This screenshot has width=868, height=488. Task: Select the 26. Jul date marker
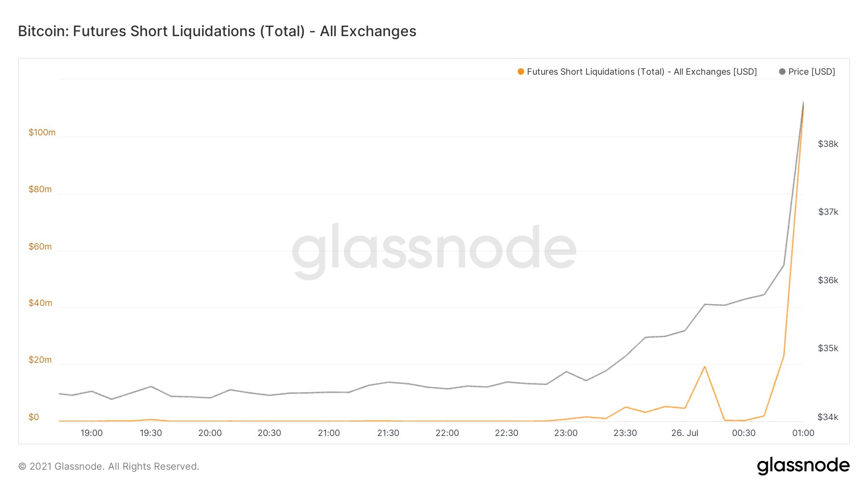[x=685, y=433]
